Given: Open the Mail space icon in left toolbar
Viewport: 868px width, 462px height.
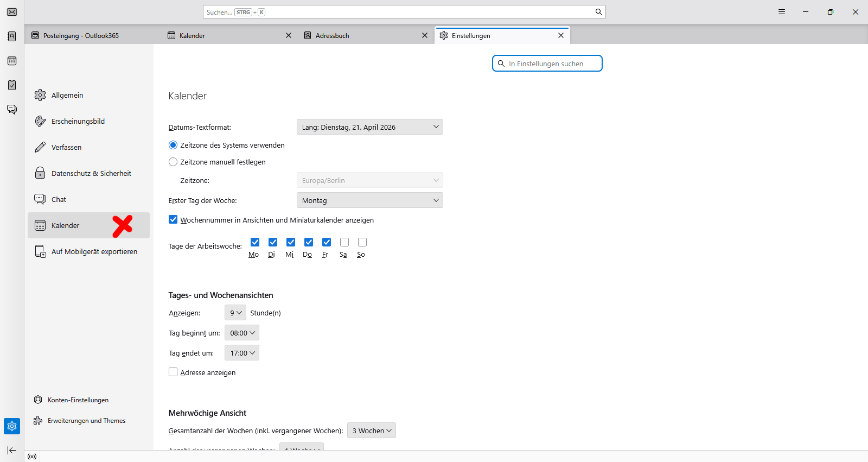Looking at the screenshot, I should (12, 12).
